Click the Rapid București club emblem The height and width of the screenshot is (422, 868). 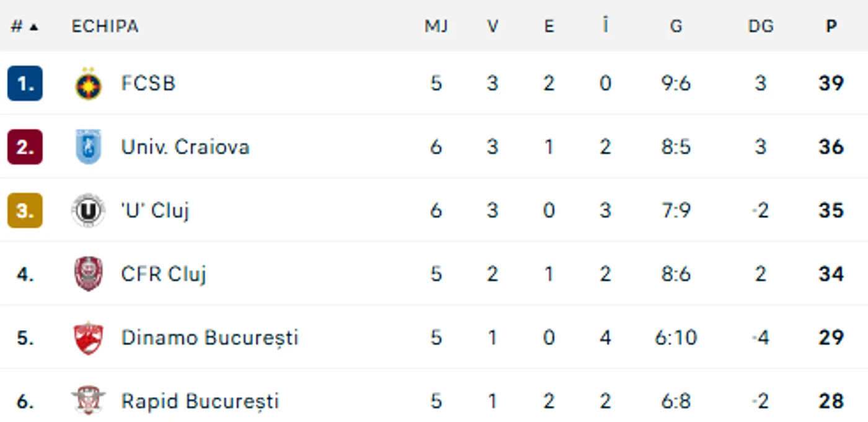(88, 401)
